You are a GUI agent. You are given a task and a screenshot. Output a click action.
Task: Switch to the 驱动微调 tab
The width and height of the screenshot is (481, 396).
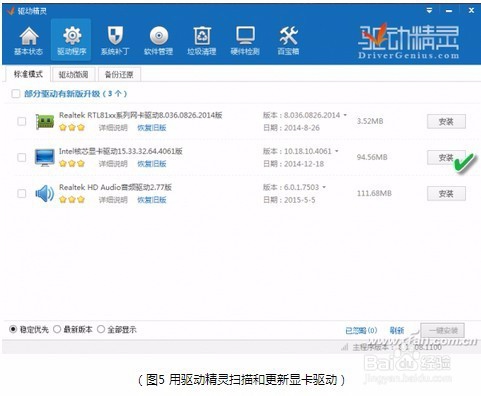74,74
